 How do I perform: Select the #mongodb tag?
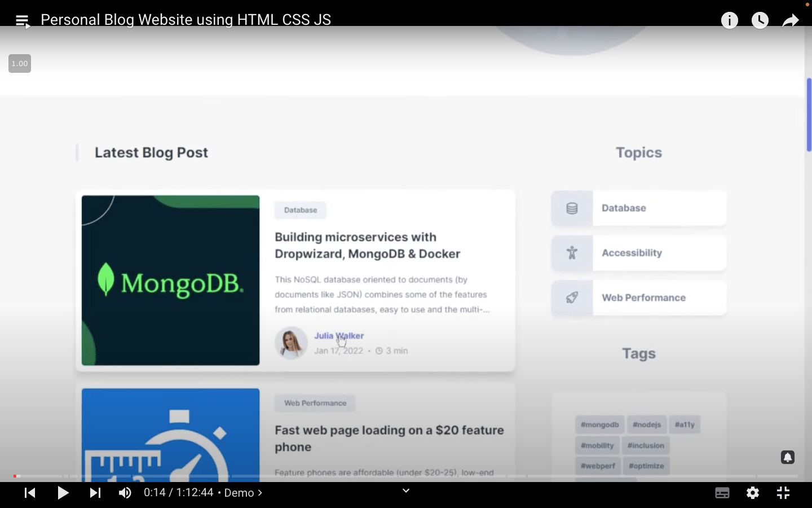(600, 424)
